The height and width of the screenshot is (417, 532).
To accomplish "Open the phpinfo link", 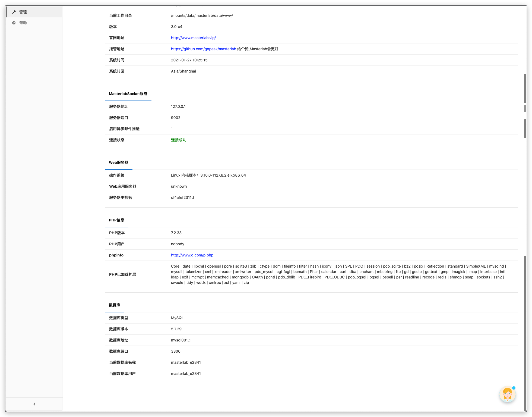I will (x=192, y=255).
